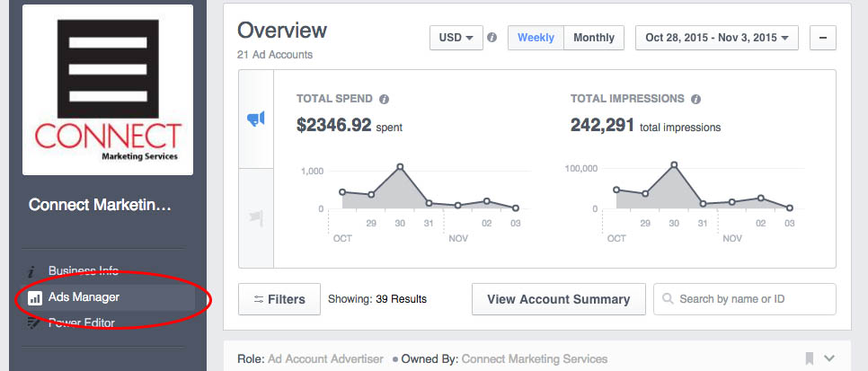Click the search magnifier icon

pos(668,299)
